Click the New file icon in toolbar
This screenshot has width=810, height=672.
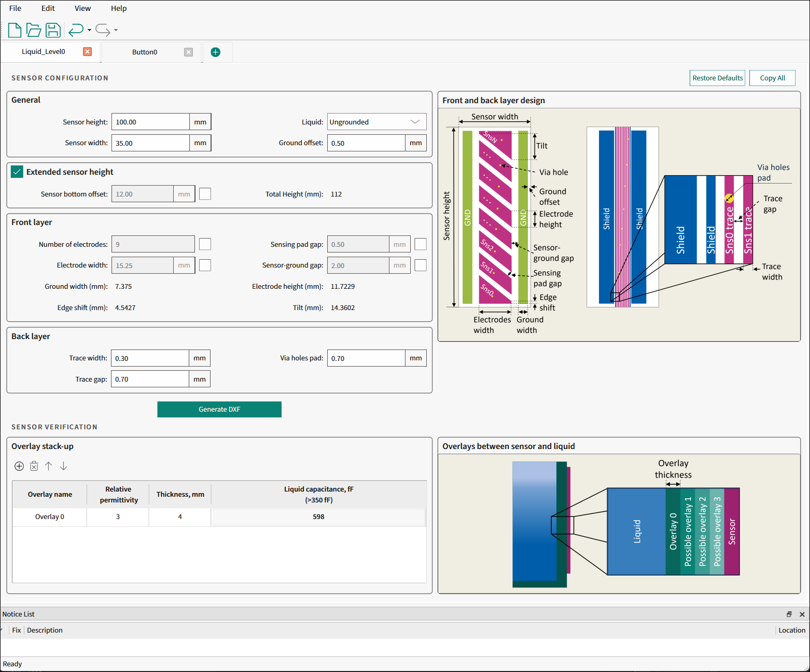tap(15, 30)
